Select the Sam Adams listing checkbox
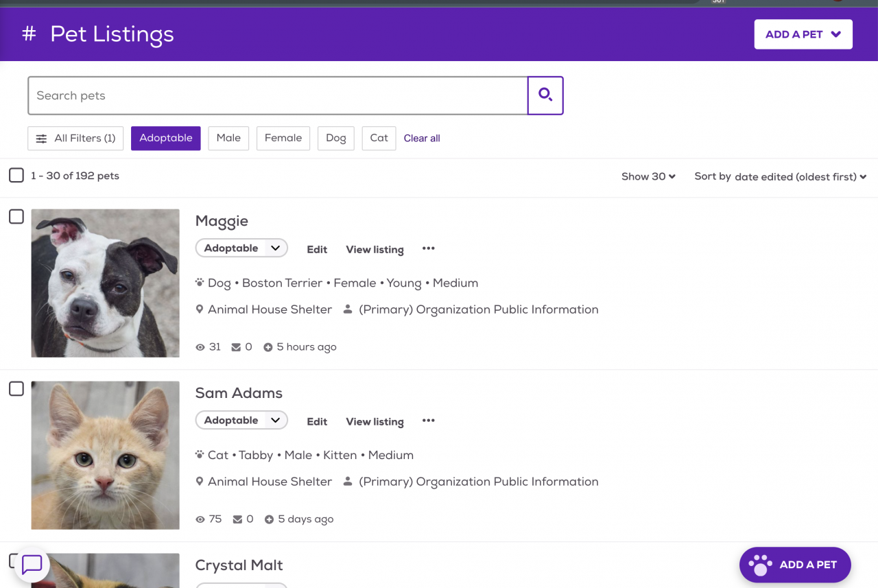 16,389
